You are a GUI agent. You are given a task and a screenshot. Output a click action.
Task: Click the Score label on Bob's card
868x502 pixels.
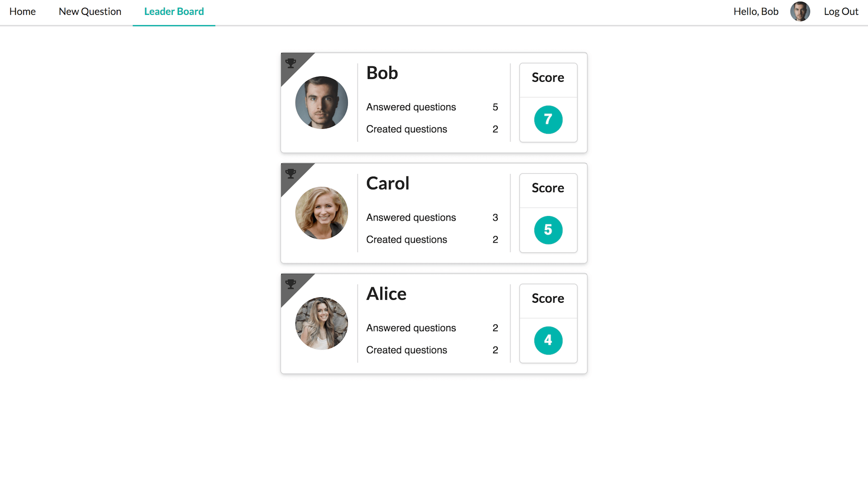click(547, 78)
